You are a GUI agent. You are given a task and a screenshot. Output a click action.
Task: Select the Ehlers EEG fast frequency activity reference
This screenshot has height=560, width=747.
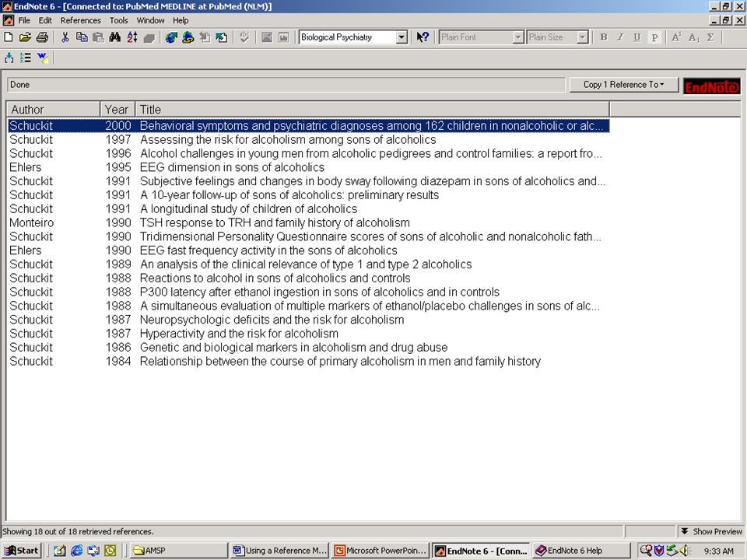tap(308, 250)
